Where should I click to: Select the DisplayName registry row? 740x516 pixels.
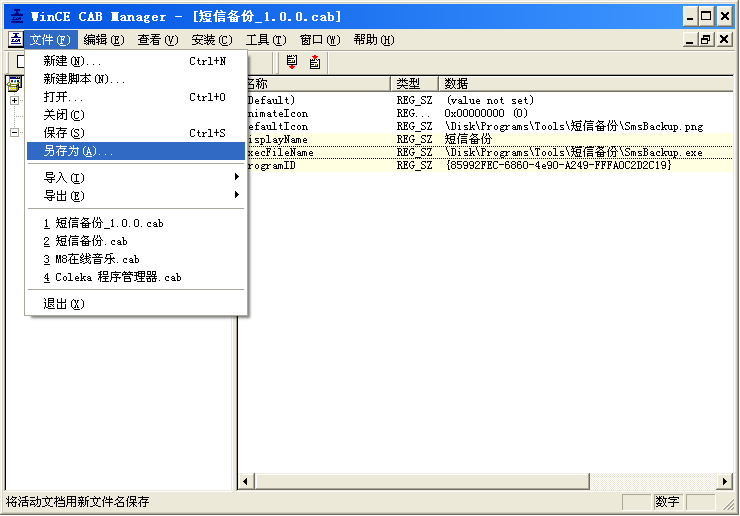[x=490, y=139]
